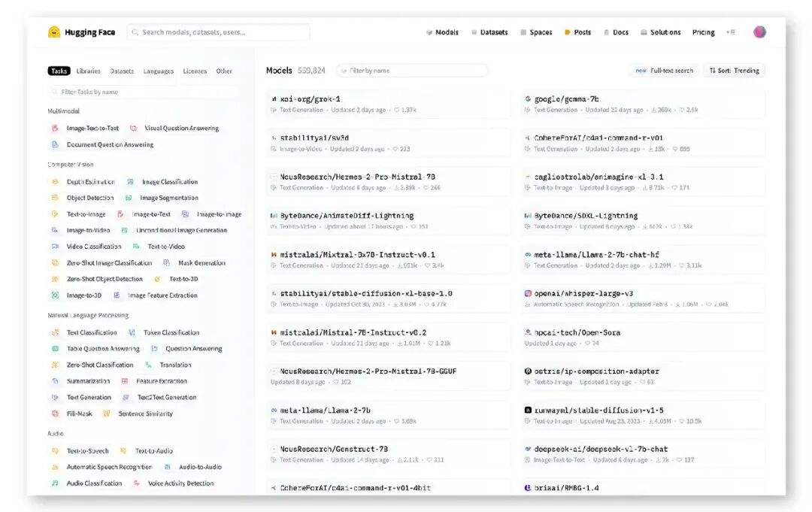Screen dimensions: 812x512
Task: Open hpcai-tech/Open-Sora model card
Action: [x=643, y=338]
